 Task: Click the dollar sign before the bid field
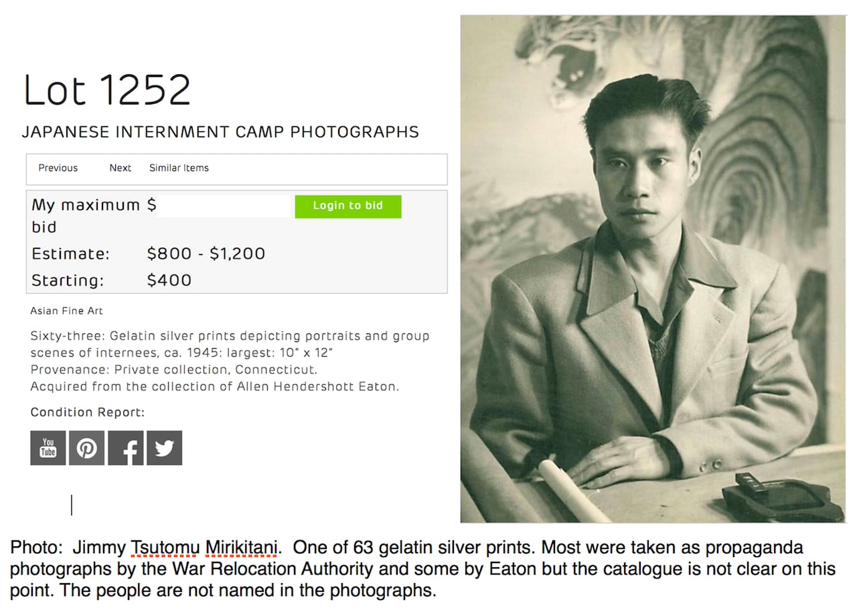click(152, 205)
